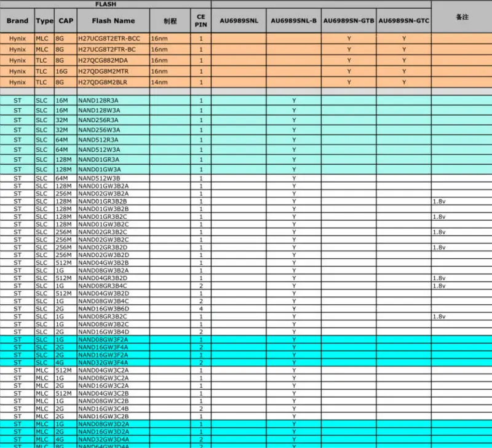
Task: Select Y under AU6989SNL-B for NAND128R3A
Action: click(294, 101)
